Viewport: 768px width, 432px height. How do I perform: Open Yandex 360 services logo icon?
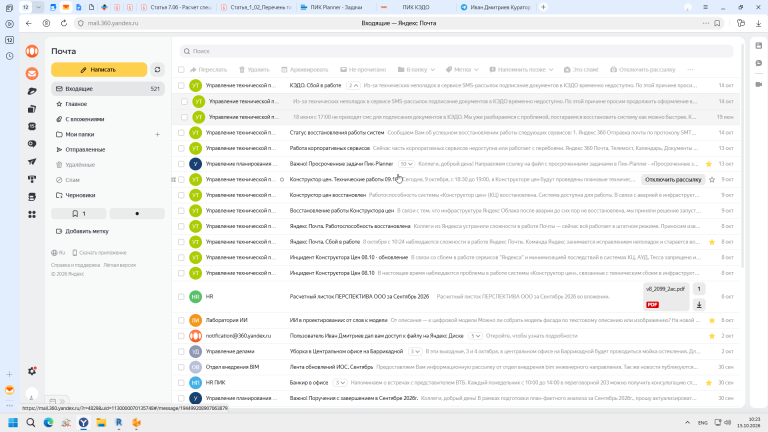pyautogui.click(x=32, y=51)
